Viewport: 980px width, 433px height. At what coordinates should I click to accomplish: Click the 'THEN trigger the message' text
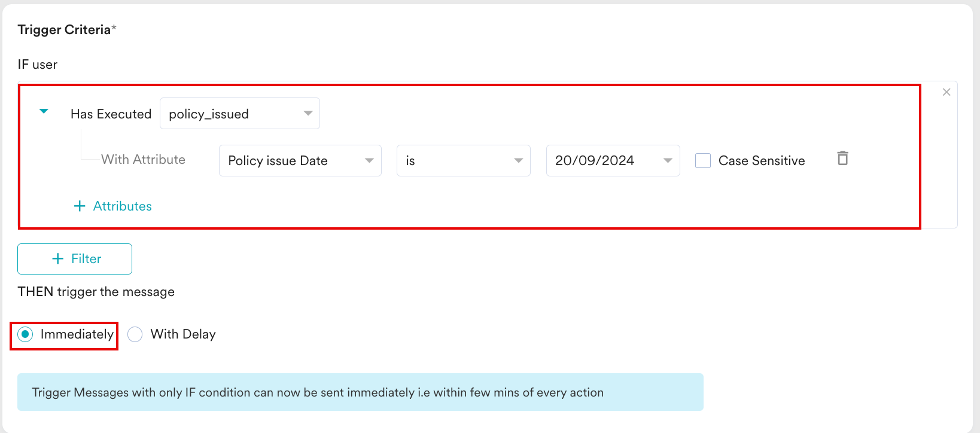click(x=96, y=292)
